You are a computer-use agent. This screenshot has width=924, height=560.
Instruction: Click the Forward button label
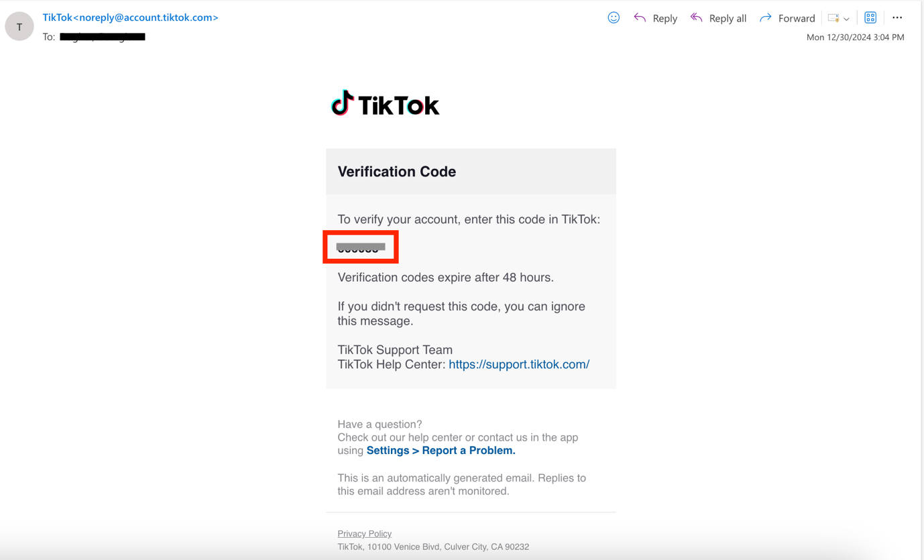(797, 18)
